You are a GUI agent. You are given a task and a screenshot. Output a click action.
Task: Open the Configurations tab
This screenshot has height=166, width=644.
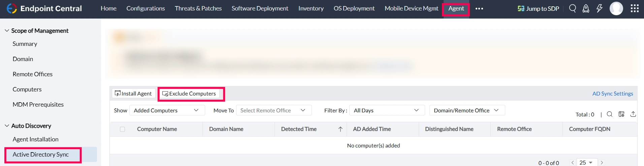click(x=146, y=8)
